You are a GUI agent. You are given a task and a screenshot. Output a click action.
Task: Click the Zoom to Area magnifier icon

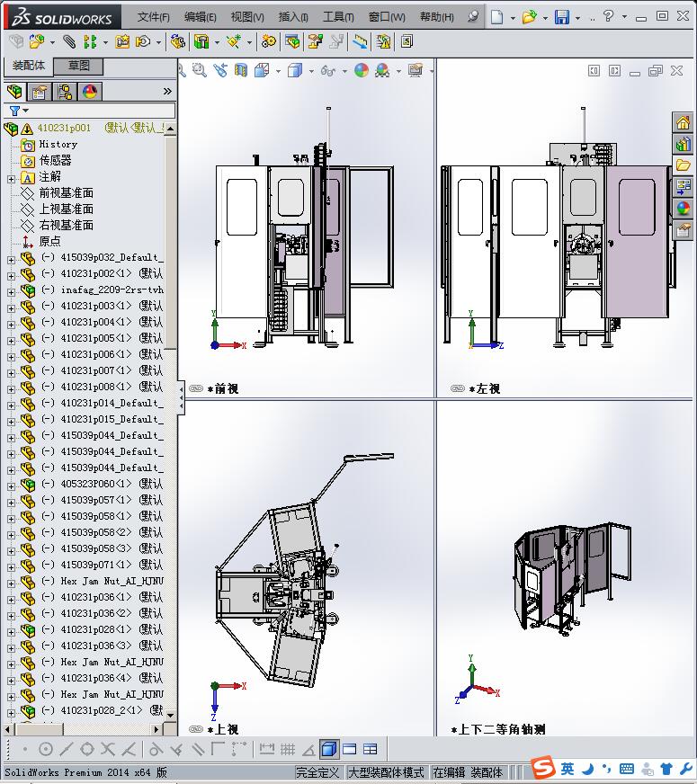tap(200, 70)
